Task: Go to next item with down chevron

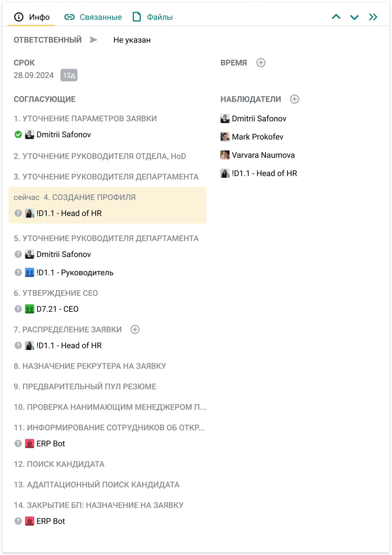Action: pyautogui.click(x=354, y=17)
